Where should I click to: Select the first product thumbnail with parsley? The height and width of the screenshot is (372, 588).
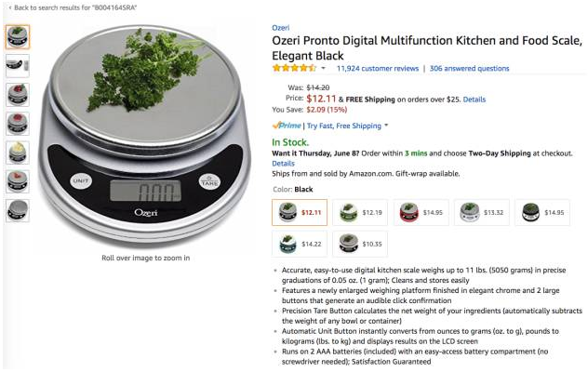click(18, 37)
